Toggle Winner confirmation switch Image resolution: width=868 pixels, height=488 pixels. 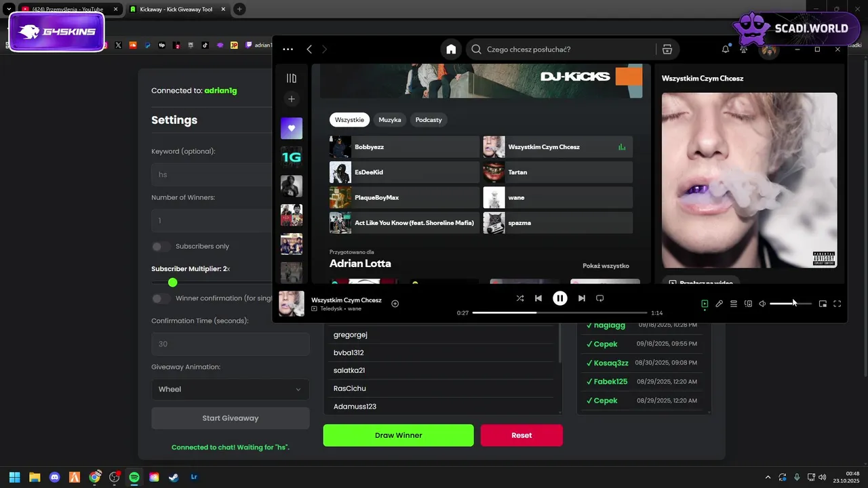point(161,298)
